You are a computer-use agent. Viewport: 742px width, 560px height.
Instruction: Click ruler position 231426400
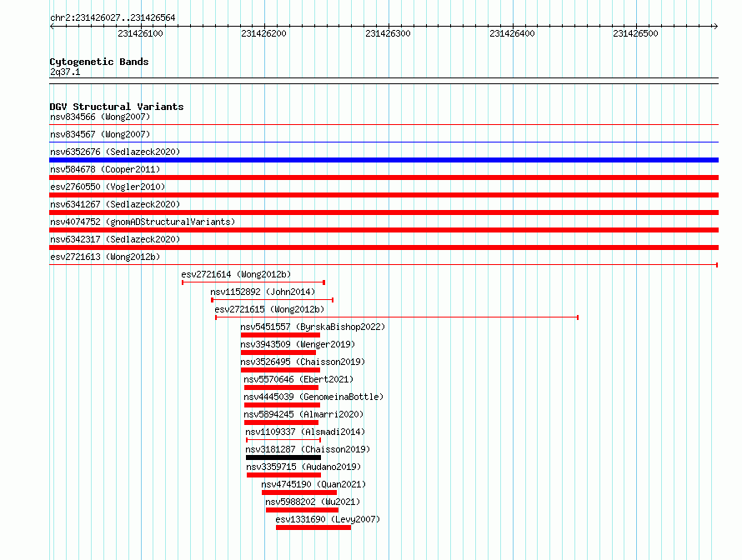(x=512, y=33)
